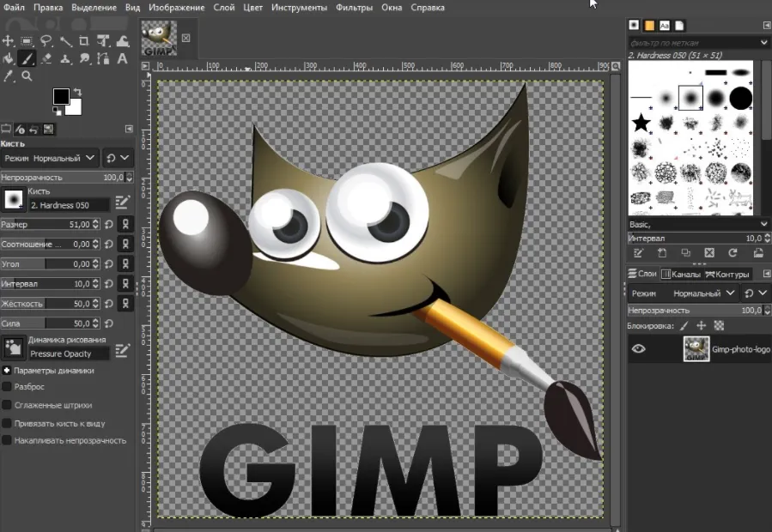Enable Привязать кисть к виду checkbox
The width and height of the screenshot is (772, 532).
point(7,423)
